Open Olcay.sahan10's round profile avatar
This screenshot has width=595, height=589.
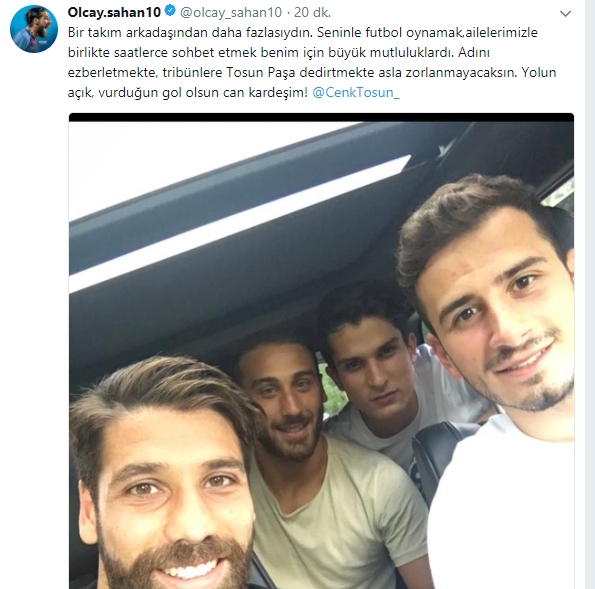tap(34, 29)
